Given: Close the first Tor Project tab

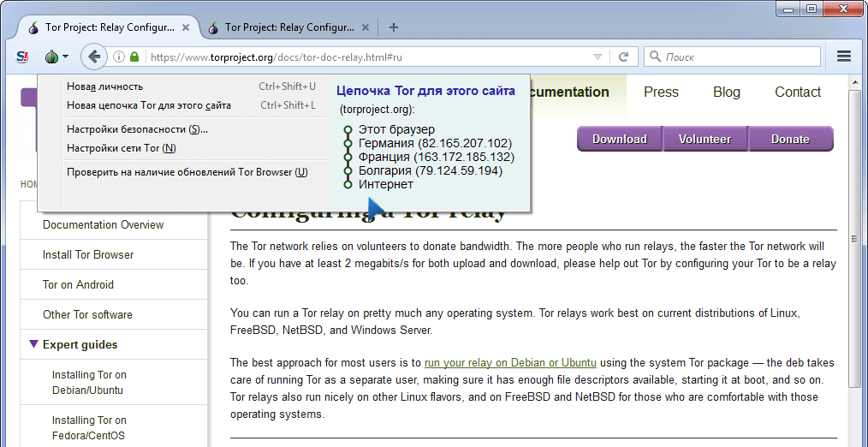Looking at the screenshot, I should [x=186, y=27].
